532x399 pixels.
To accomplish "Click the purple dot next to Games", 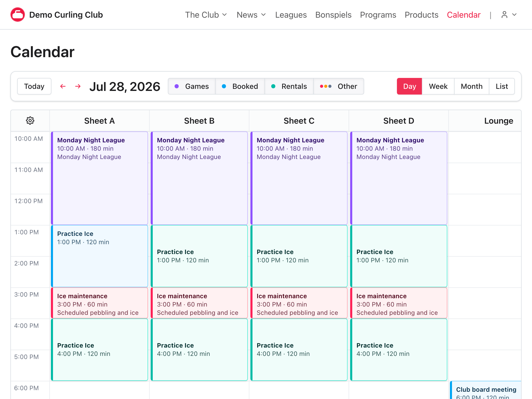I will click(177, 86).
